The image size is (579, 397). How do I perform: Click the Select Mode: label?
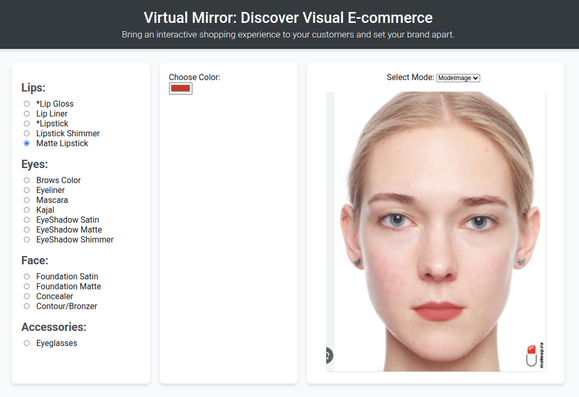coord(410,77)
